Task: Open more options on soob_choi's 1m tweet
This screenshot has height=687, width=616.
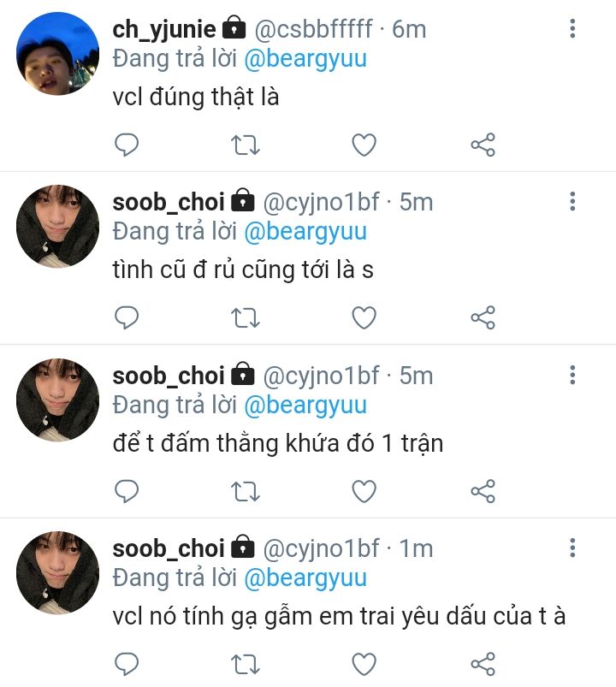Action: tap(572, 548)
